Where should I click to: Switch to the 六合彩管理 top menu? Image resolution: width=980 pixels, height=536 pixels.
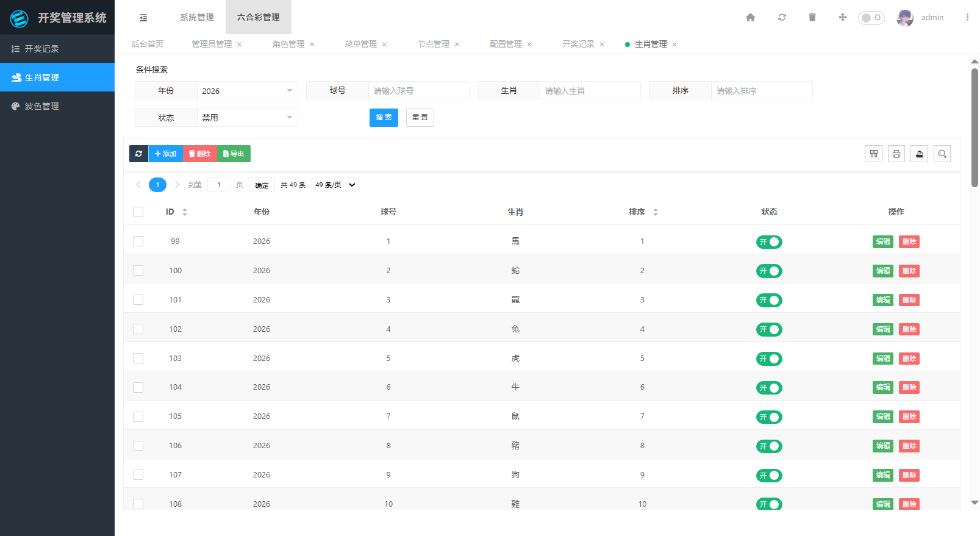(259, 17)
